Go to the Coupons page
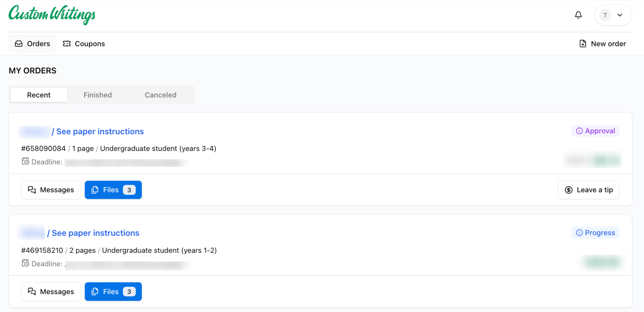644x312 pixels. [84, 44]
